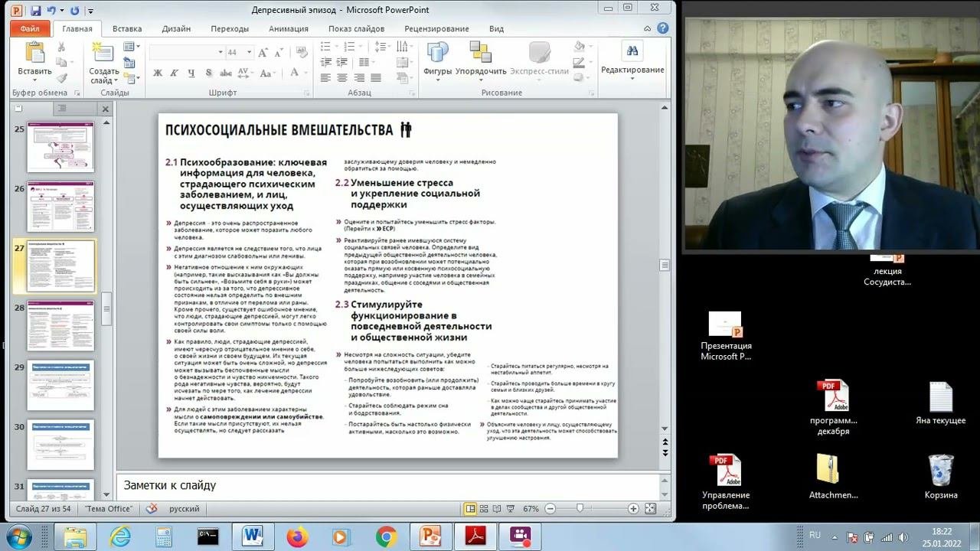Select slide 28 thumbnail in slide panel
Screen dimensions: 980x551
click(60, 325)
